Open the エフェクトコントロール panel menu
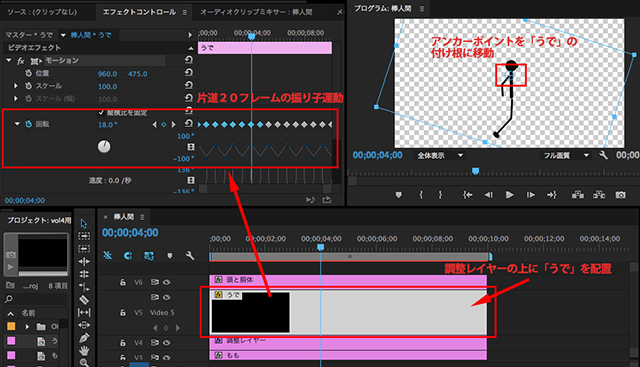640x367 pixels. (x=184, y=12)
